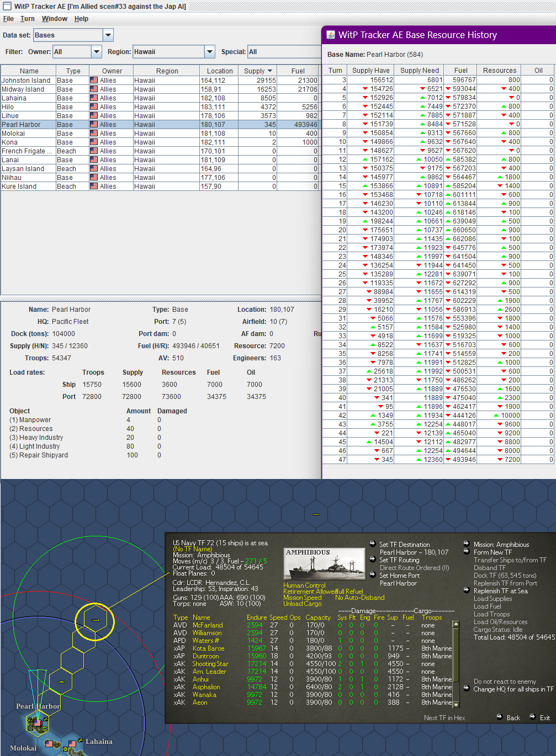Click ship name Shooting Star
This screenshot has height=756, width=556.
point(210,664)
